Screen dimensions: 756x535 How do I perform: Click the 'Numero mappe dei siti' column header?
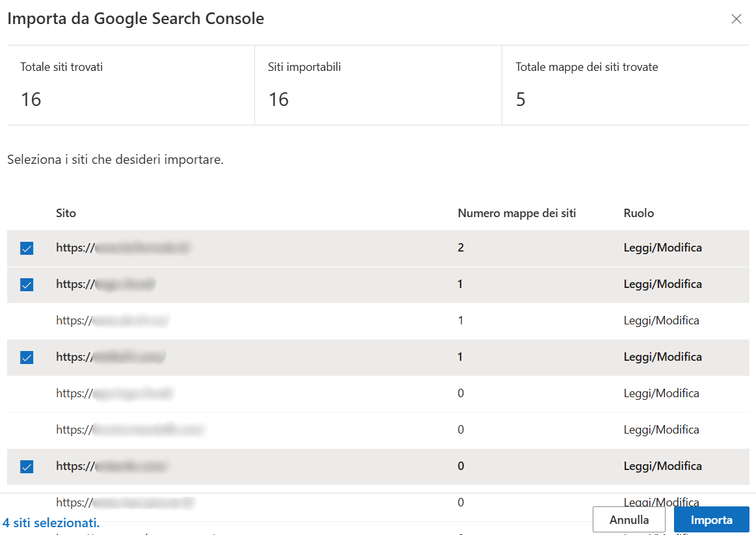(517, 213)
